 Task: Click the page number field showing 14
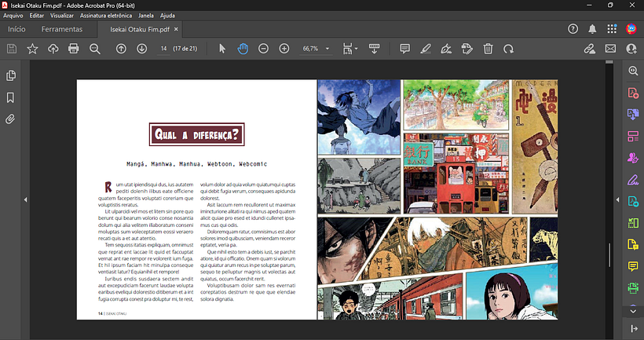(x=163, y=49)
